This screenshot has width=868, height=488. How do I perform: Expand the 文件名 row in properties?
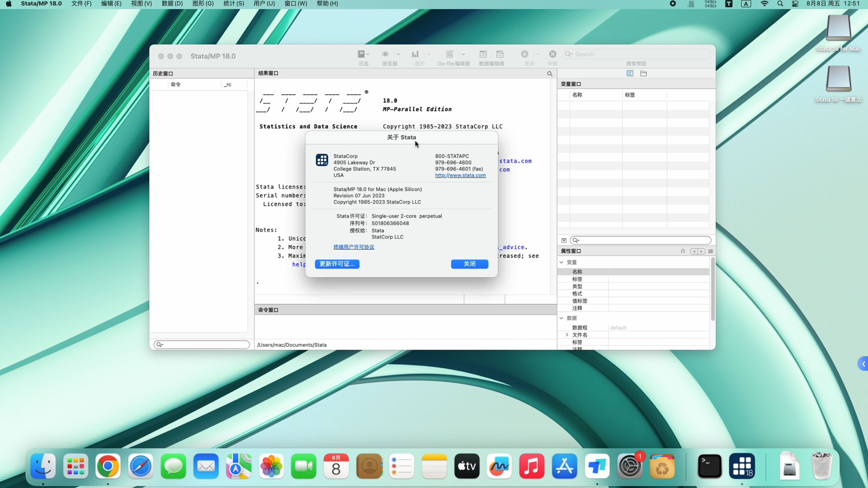tap(567, 335)
